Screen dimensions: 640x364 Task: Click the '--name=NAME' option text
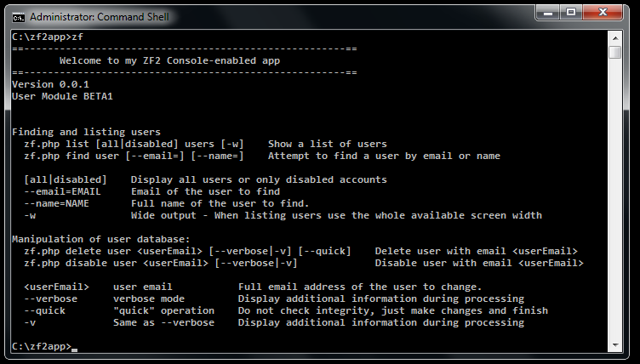tap(56, 203)
